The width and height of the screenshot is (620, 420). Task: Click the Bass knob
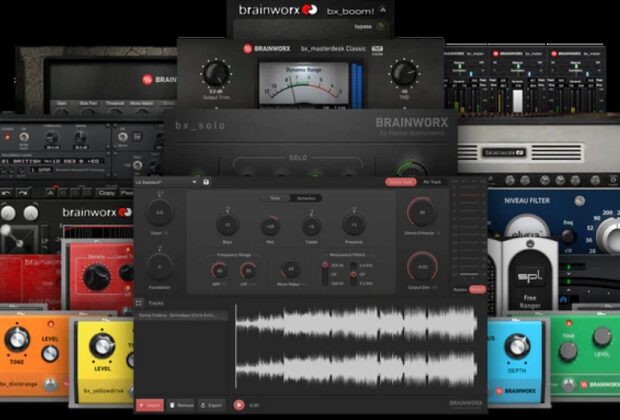point(227,225)
